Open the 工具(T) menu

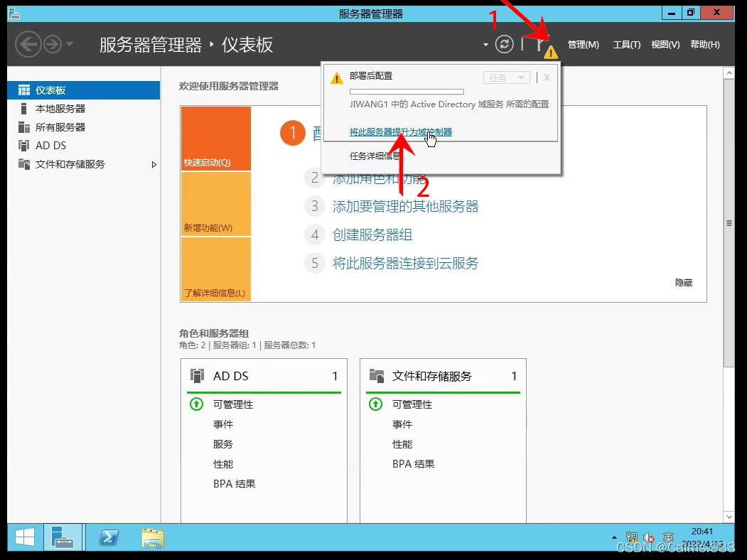pos(626,44)
